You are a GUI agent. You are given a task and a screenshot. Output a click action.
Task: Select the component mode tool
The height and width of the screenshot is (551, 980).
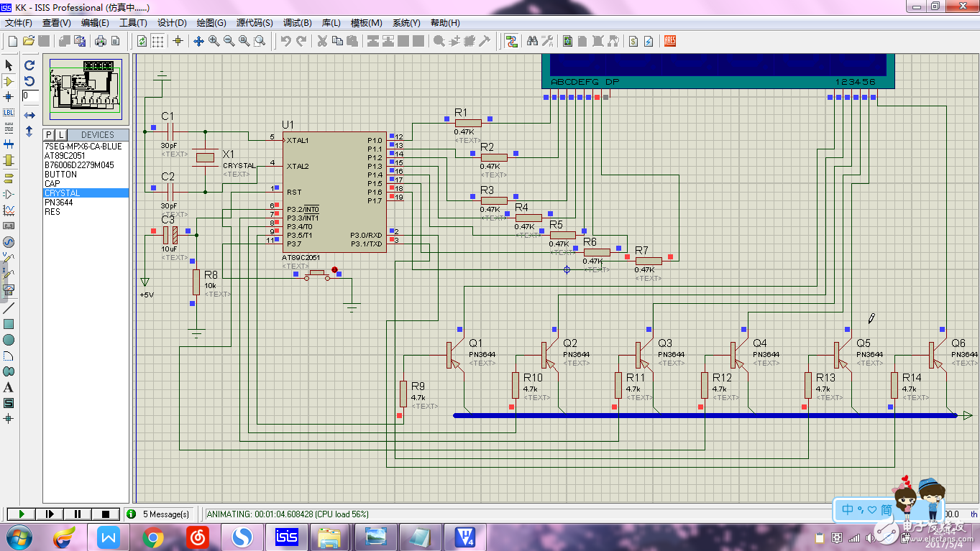tap(9, 81)
